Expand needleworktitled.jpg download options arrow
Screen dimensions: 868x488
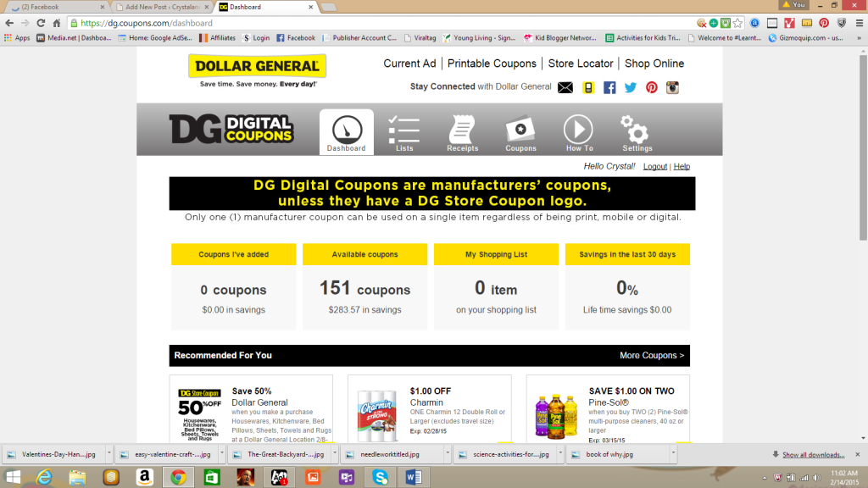[448, 454]
